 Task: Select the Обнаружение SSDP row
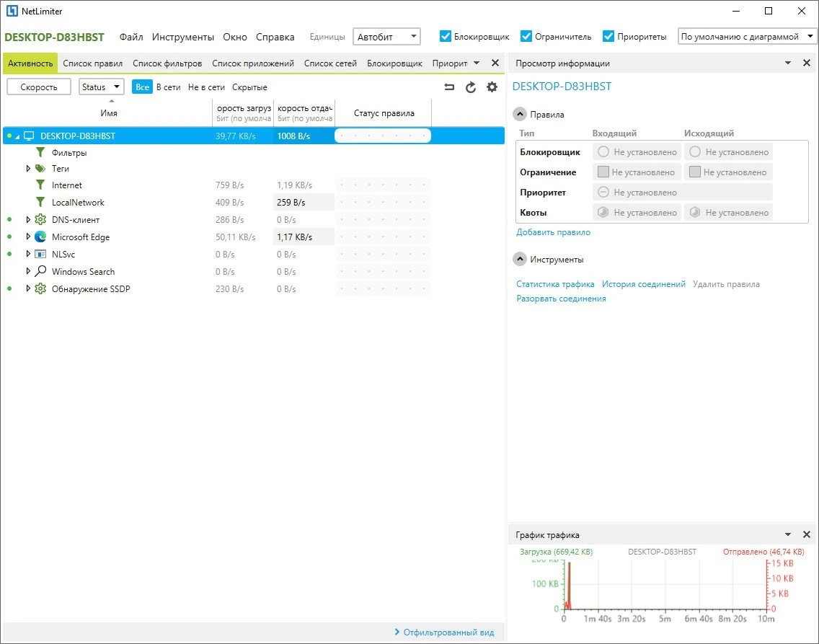(254, 289)
